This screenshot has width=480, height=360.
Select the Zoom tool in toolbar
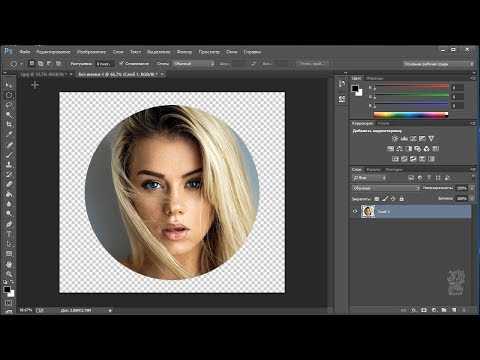click(x=9, y=274)
